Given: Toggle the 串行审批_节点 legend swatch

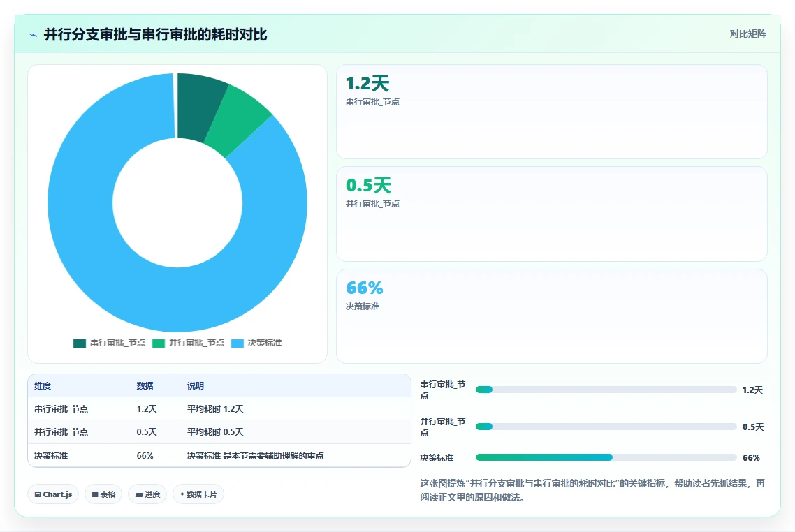Looking at the screenshot, I should coord(80,343).
